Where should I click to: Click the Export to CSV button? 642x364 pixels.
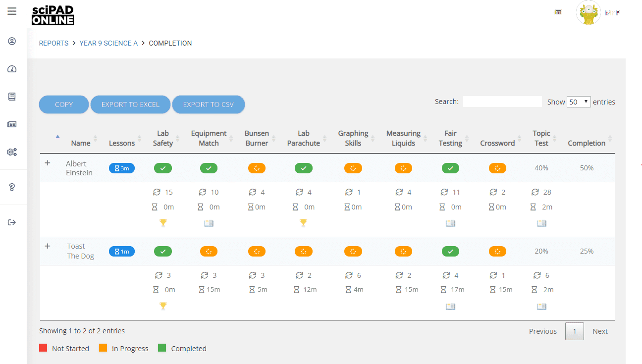point(208,104)
